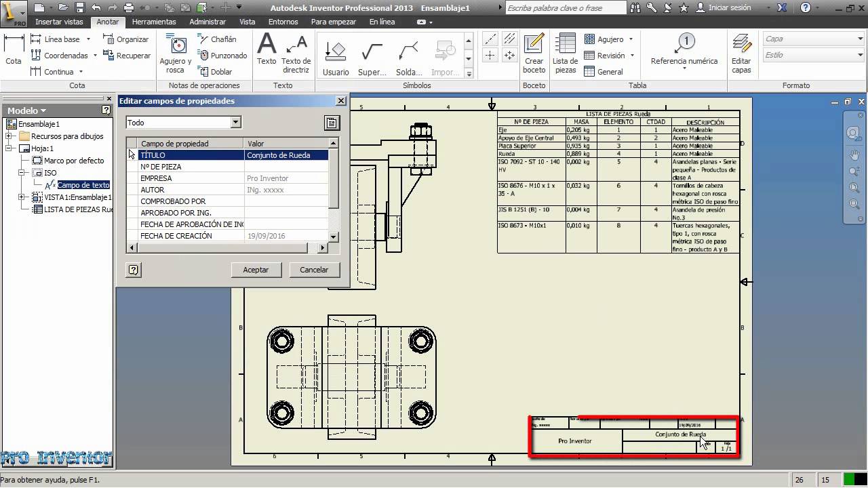868x488 pixels.
Task: Select the Chaflán note tool
Action: pos(218,39)
